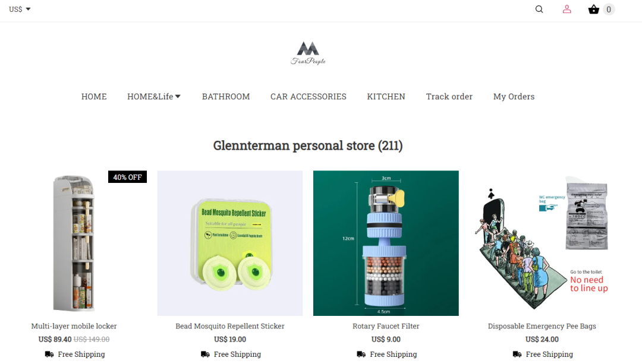Screen dimensions: 642x364
Task: Open the search magnifier icon
Action: point(539,9)
